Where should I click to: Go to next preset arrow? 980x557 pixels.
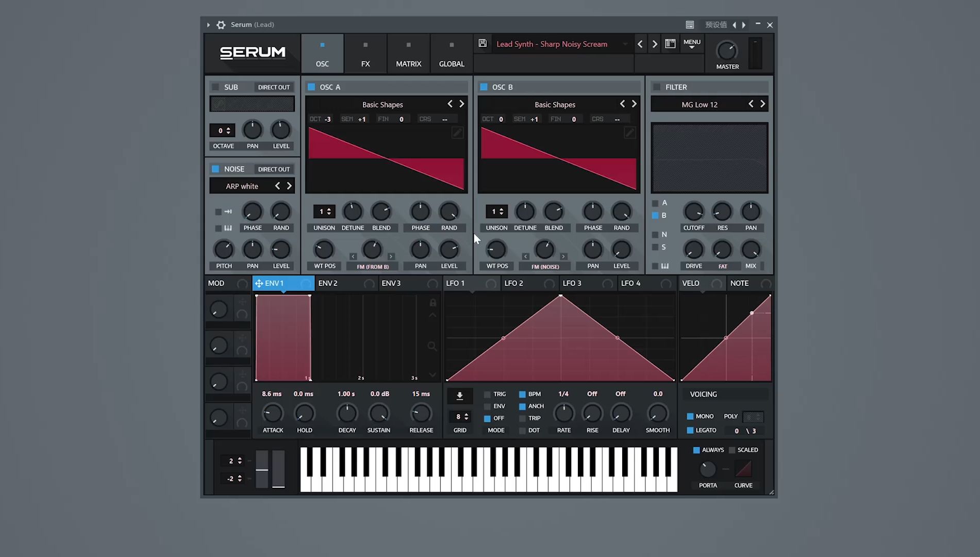click(655, 44)
